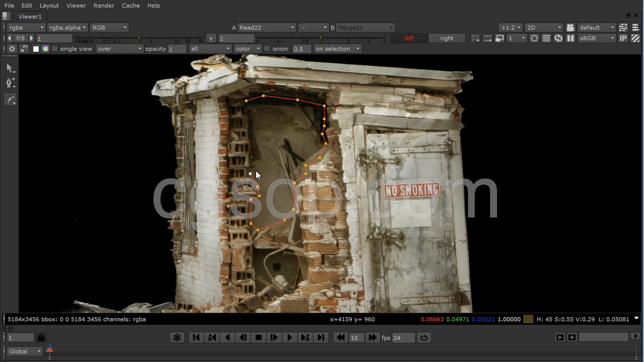Click the region of interest icon

point(475,38)
